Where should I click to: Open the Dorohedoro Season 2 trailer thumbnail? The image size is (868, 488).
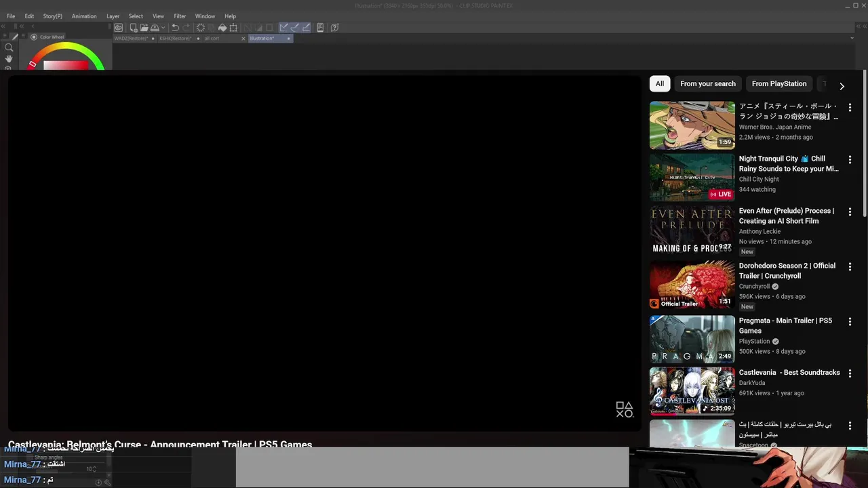pos(692,285)
